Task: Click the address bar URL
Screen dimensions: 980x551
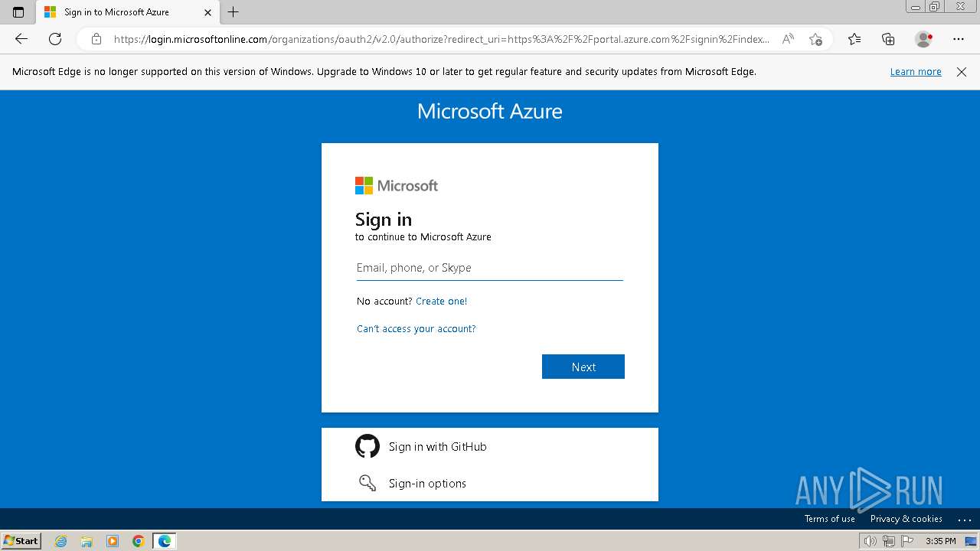Action: [x=442, y=39]
